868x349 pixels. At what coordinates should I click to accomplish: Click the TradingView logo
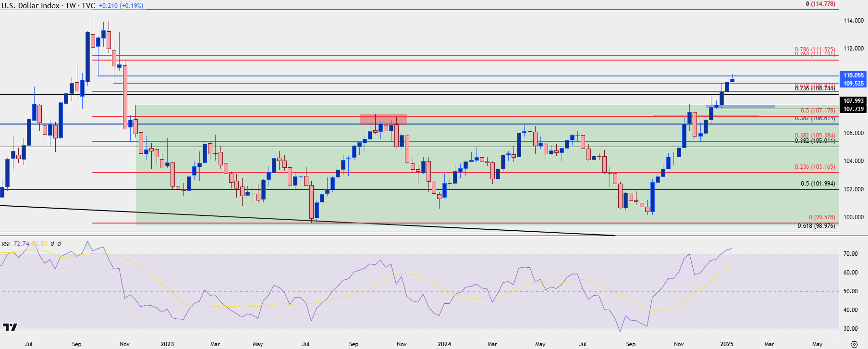point(10,327)
